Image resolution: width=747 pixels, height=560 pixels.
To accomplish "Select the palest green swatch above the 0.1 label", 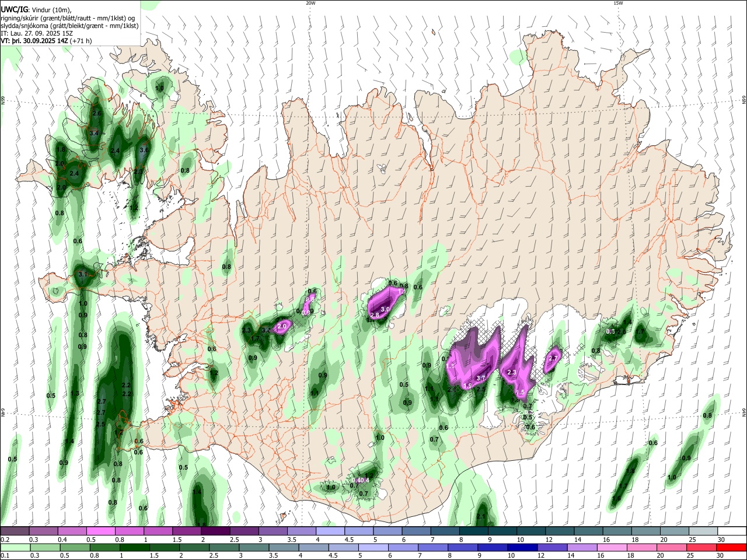I will pos(15,548).
